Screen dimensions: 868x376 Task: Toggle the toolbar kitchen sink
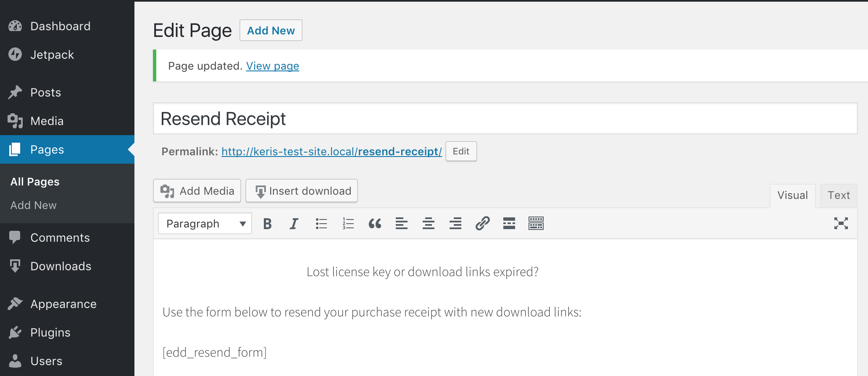536,224
